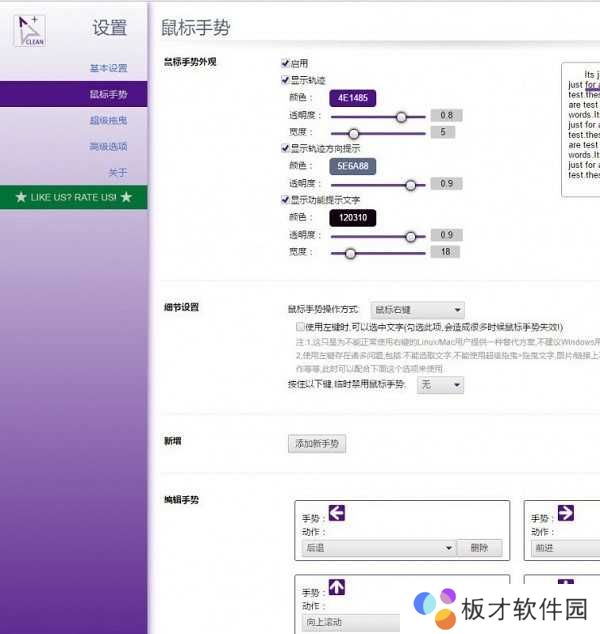Screen dimensions: 600x634
Task: Click the 添加新手势 button
Action: tap(316, 443)
